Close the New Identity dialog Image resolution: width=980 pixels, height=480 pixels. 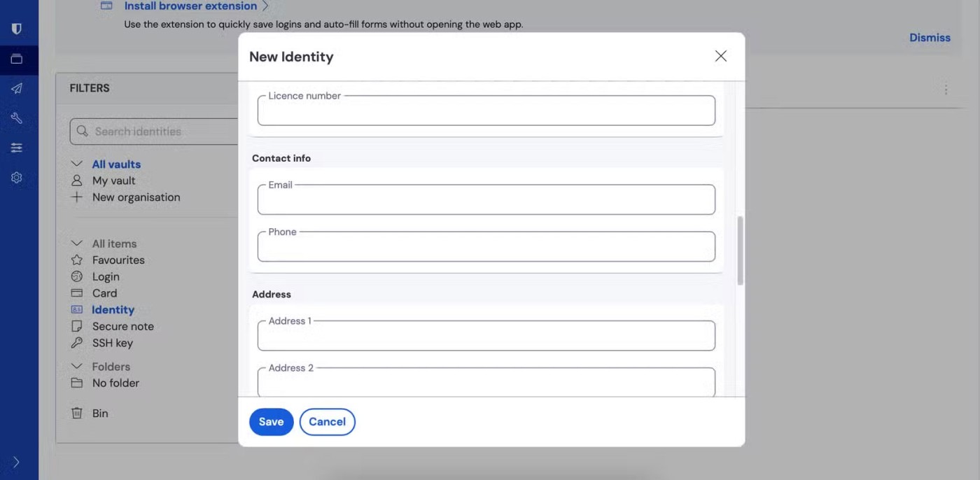pyautogui.click(x=720, y=56)
